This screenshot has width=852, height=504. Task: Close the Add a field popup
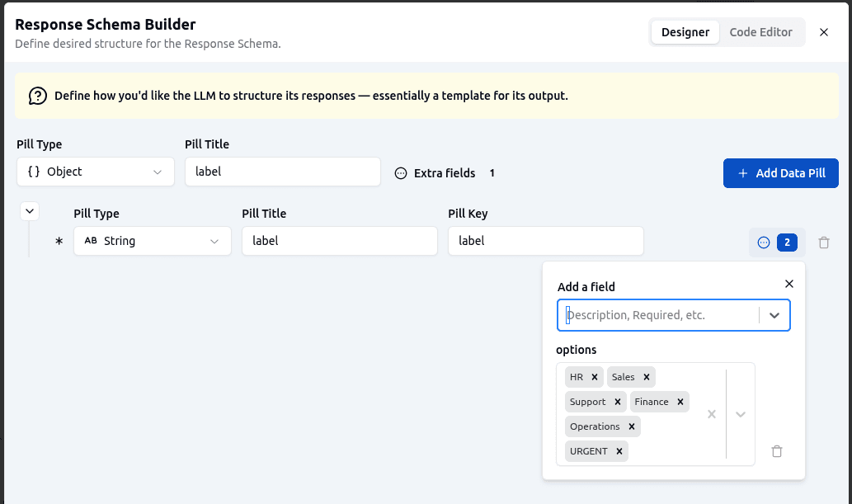[x=788, y=283]
